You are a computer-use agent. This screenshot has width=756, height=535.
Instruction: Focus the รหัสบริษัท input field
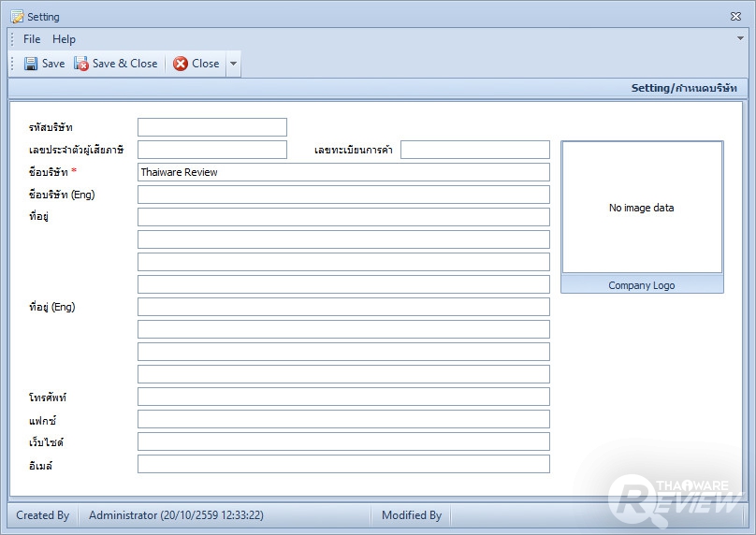[x=212, y=127]
